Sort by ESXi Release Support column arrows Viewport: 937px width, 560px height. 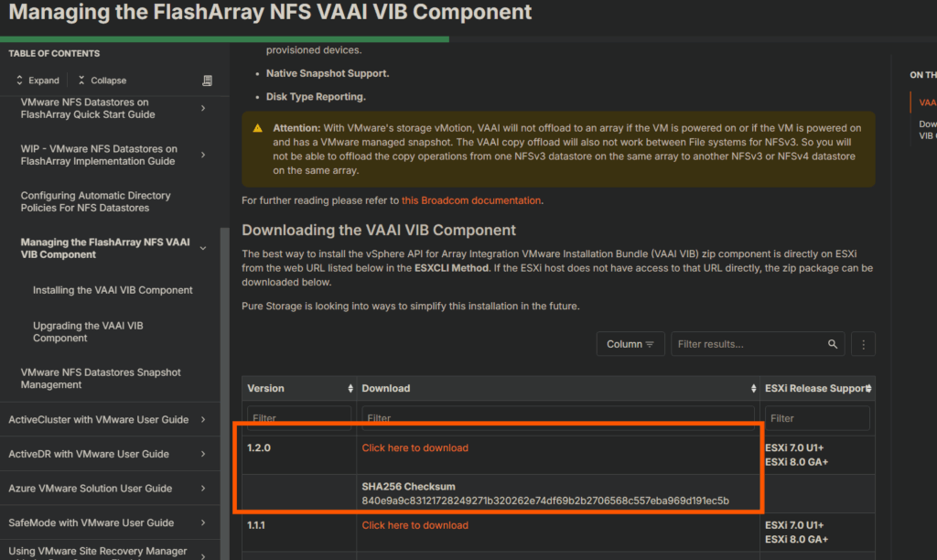pos(868,389)
